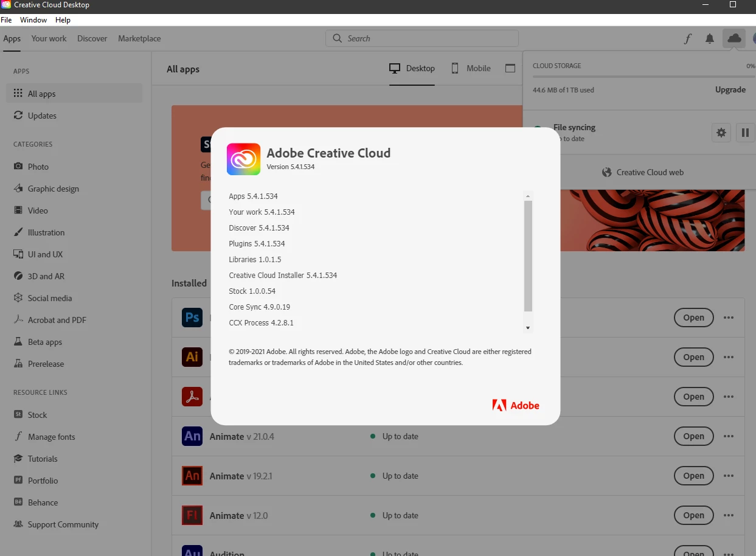This screenshot has width=756, height=556.
Task: Click the Creative Cloud logo in About dialog
Action: [243, 159]
